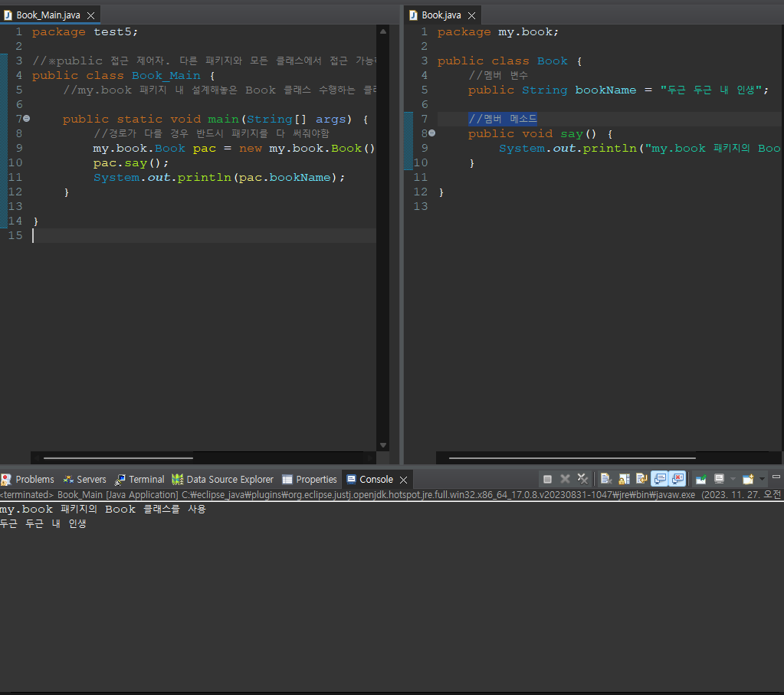The height and width of the screenshot is (695, 784).
Task: Click Open Console icon
Action: [x=748, y=479]
